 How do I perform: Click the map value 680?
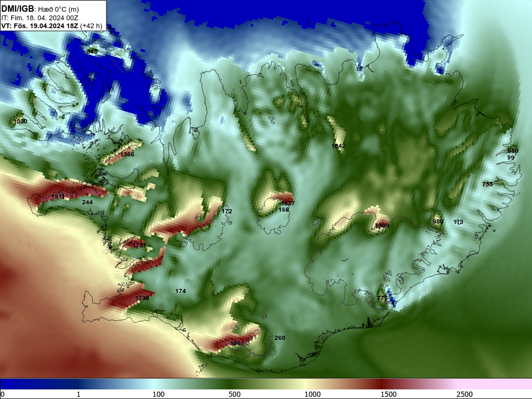513,151
